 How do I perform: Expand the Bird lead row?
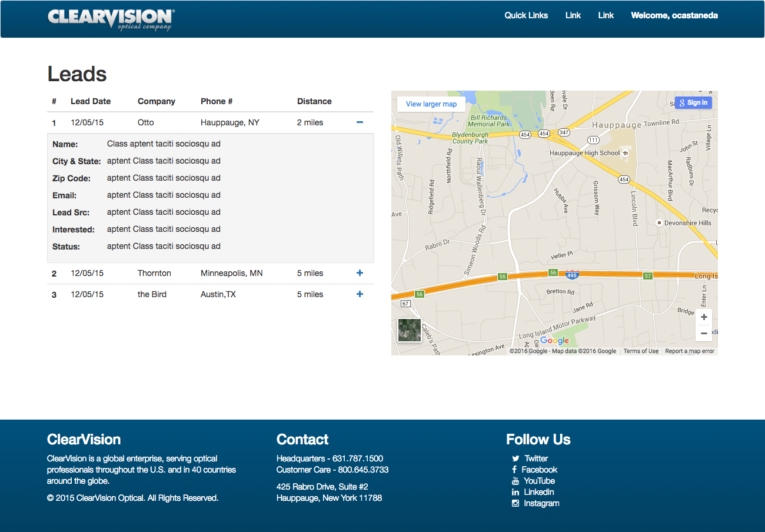click(360, 294)
